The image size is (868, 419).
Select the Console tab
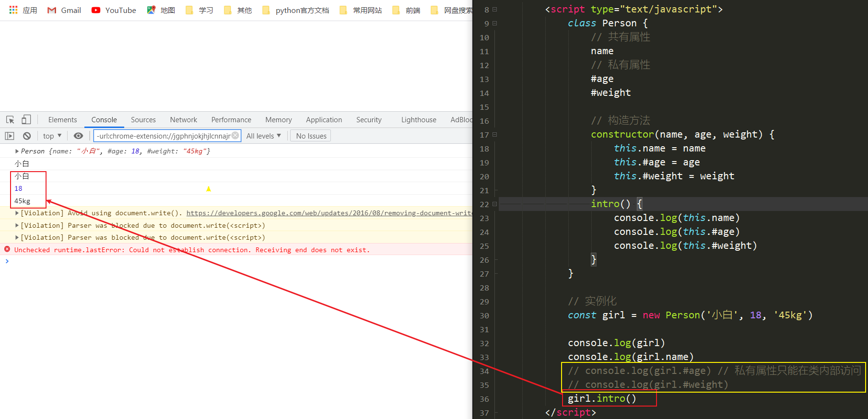click(104, 120)
